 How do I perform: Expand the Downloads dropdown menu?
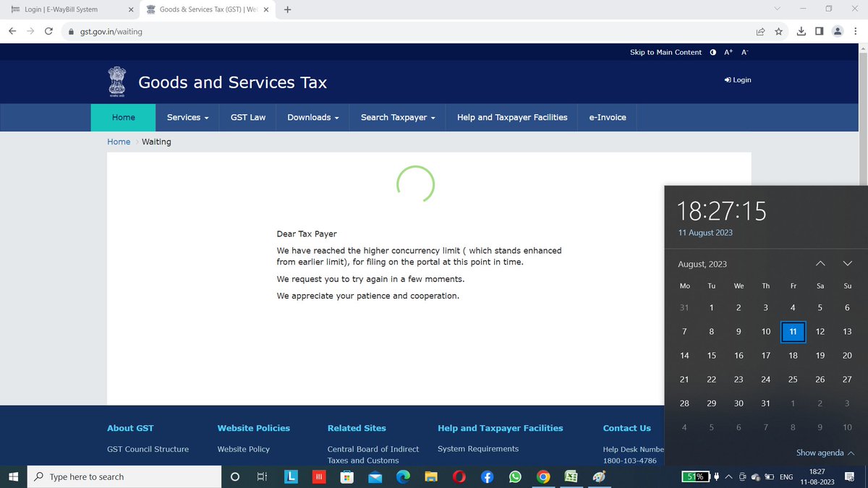313,117
